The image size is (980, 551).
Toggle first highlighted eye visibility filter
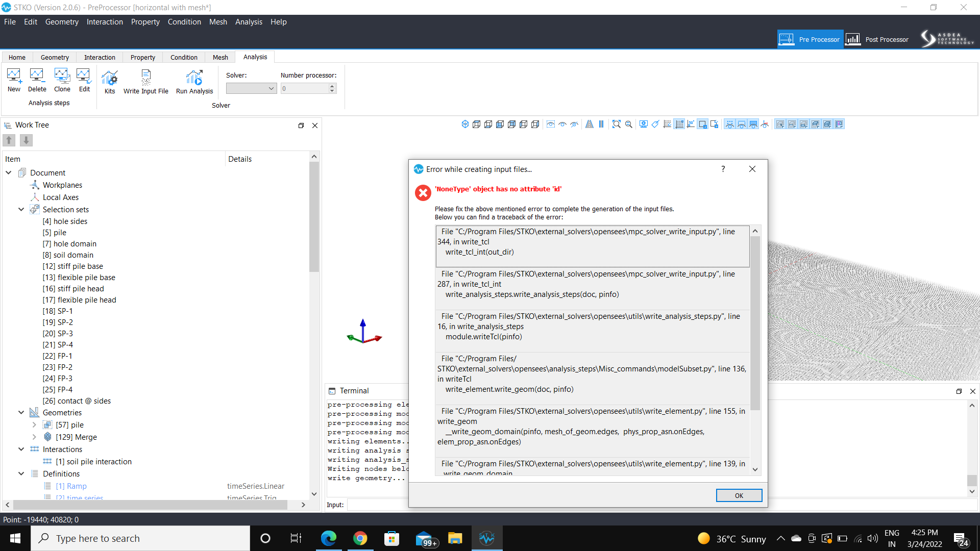[729, 124]
